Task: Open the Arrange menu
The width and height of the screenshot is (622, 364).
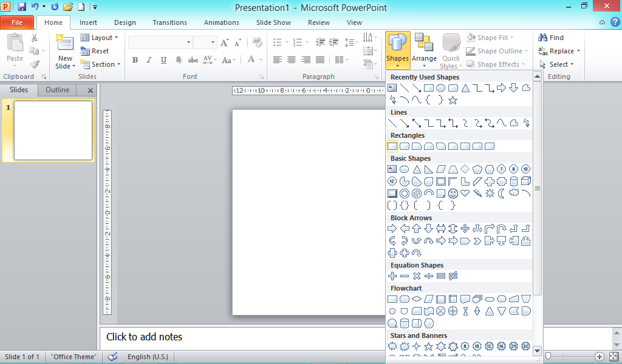Action: (x=424, y=51)
